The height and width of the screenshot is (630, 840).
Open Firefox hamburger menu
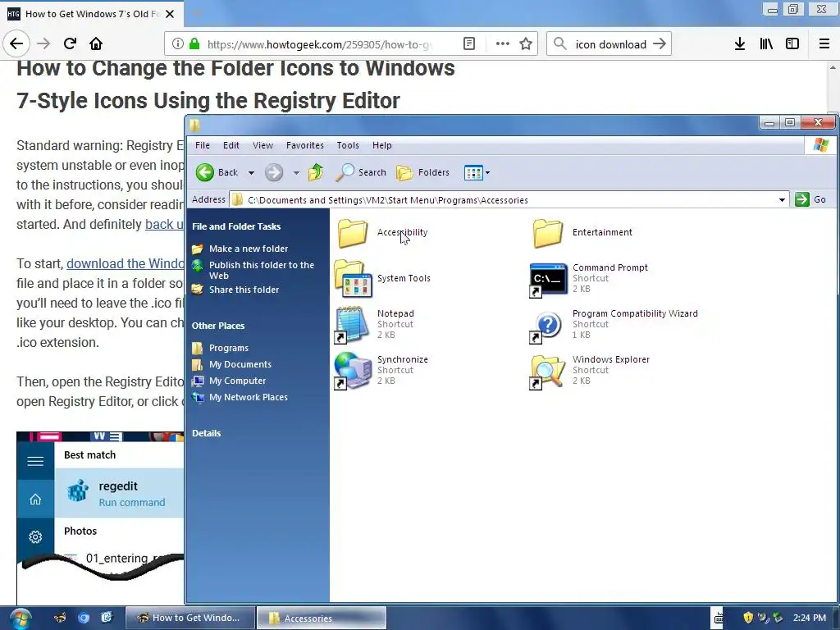[824, 44]
